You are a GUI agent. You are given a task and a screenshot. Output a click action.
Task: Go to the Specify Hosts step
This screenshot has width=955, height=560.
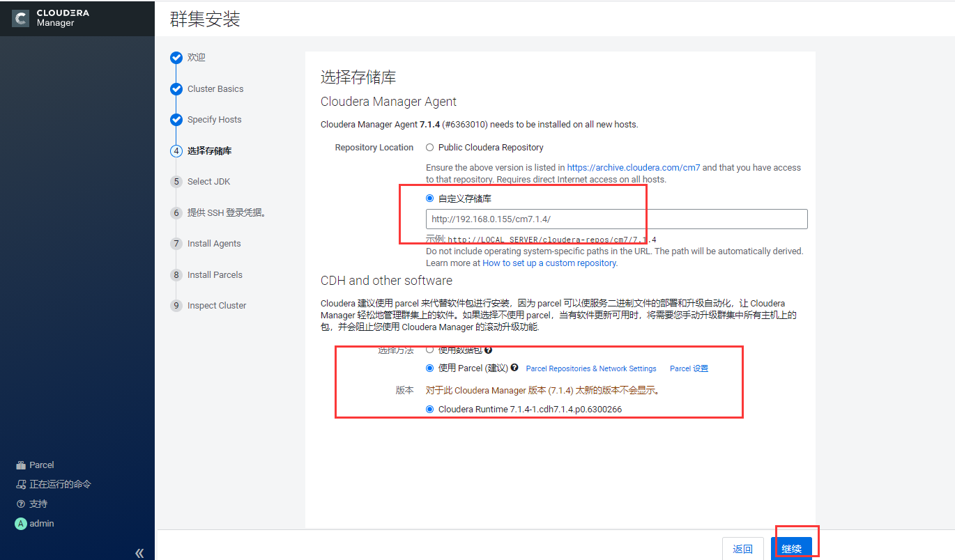click(x=215, y=120)
